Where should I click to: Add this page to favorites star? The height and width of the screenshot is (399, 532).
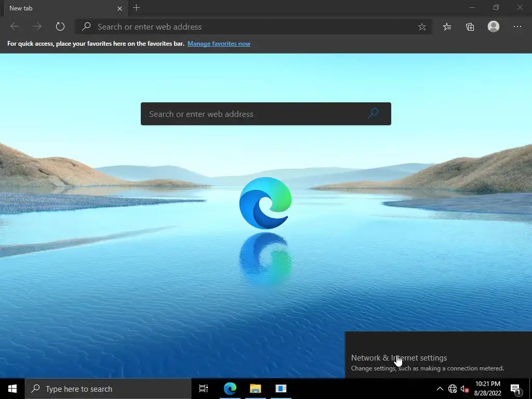click(422, 27)
